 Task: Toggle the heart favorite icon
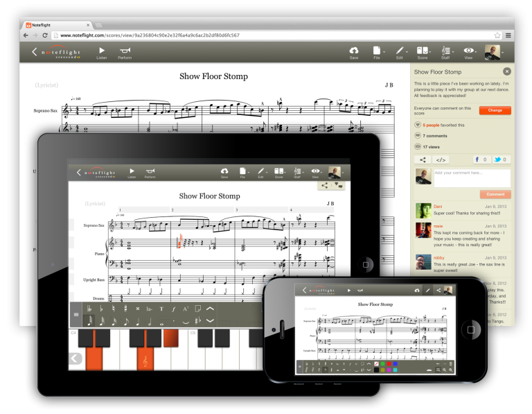point(418,125)
